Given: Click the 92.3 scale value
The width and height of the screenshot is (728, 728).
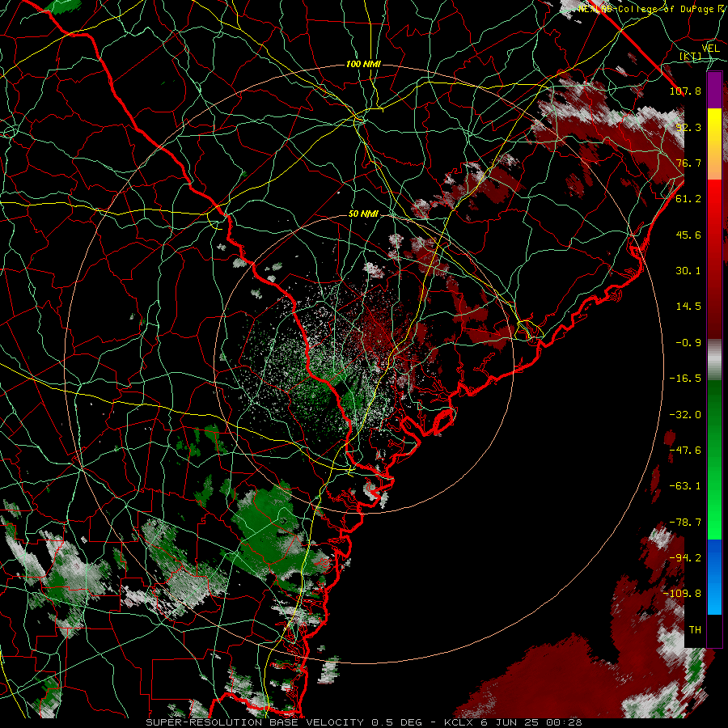Looking at the screenshot, I should point(688,127).
